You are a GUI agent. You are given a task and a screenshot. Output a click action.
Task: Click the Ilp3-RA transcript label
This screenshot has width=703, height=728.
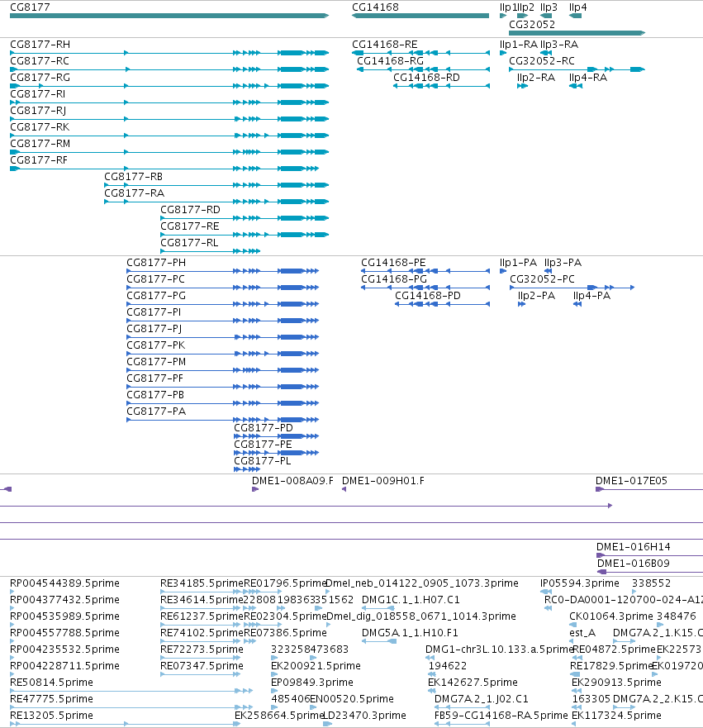559,45
